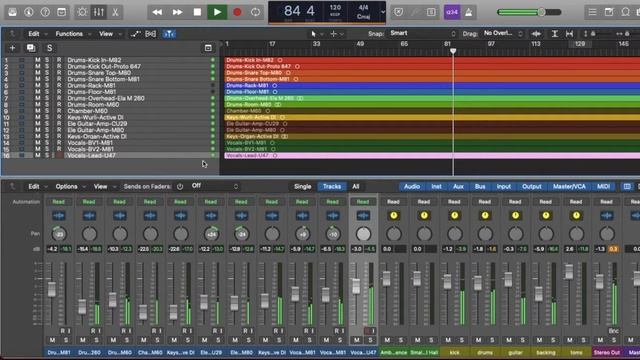Toggle the Aux channel filter button
Viewport: 640px width, 360px height.
click(458, 187)
